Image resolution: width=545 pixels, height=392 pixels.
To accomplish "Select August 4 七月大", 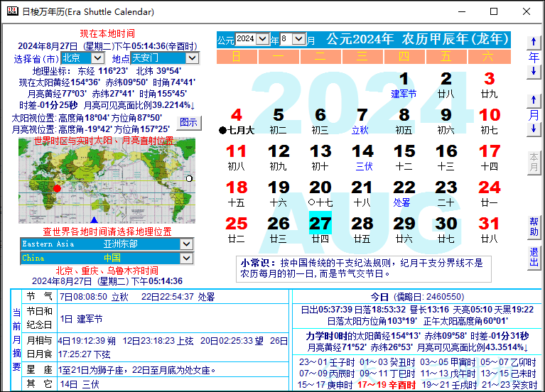I will (237, 121).
